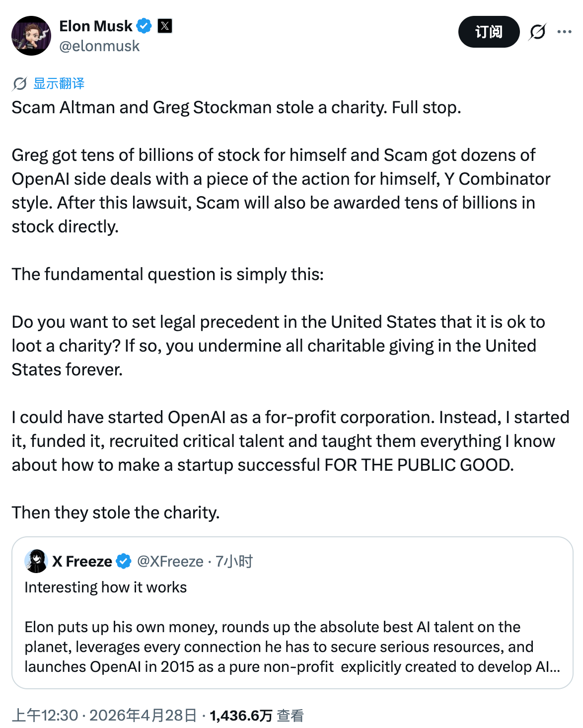Screen dimensions: 583x728
Task: Open the three-dot more options menu
Action: (x=564, y=32)
